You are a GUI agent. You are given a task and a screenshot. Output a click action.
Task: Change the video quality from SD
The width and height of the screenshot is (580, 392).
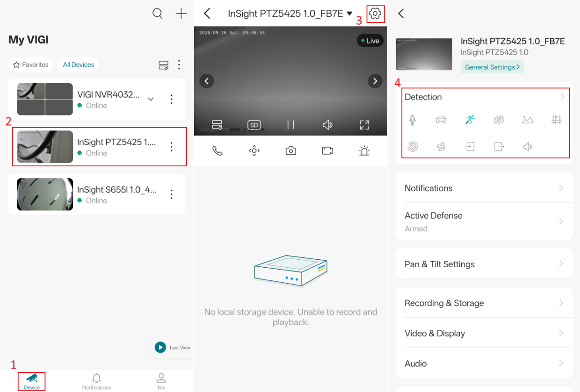[x=254, y=125]
